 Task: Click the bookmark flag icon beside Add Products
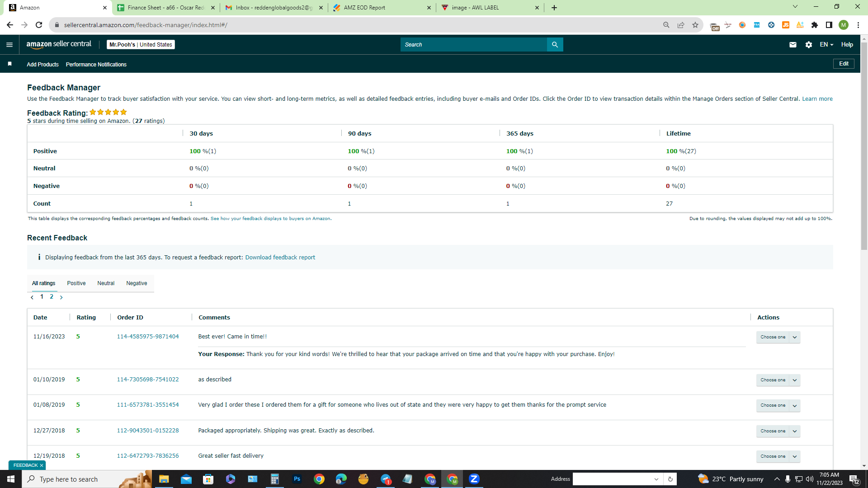[x=9, y=64]
